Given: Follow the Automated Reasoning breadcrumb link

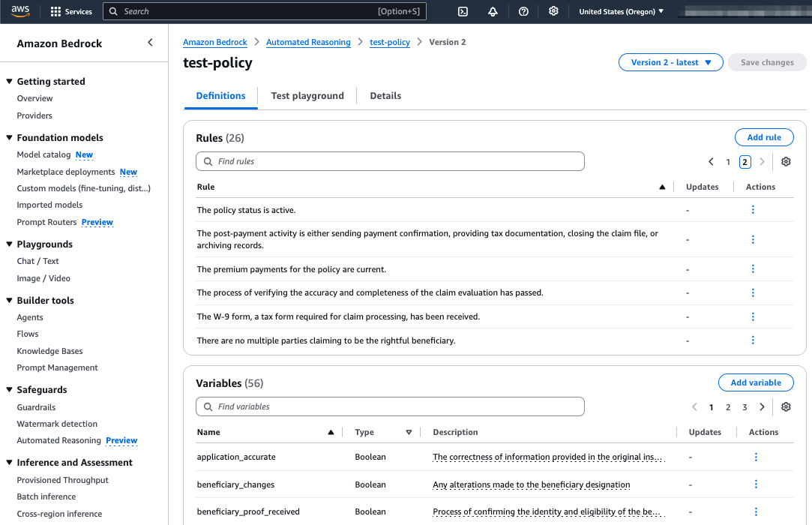Looking at the screenshot, I should (x=308, y=42).
